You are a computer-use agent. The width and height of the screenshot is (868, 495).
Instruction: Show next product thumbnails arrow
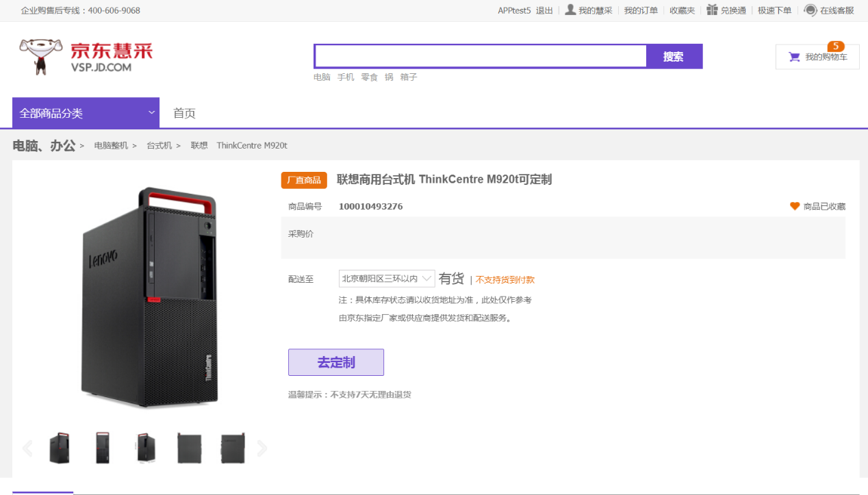coord(261,448)
